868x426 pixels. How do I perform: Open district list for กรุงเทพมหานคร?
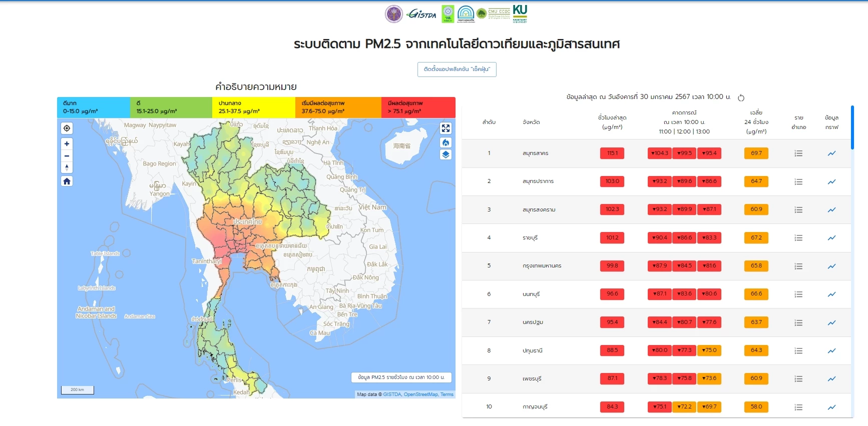coord(798,266)
